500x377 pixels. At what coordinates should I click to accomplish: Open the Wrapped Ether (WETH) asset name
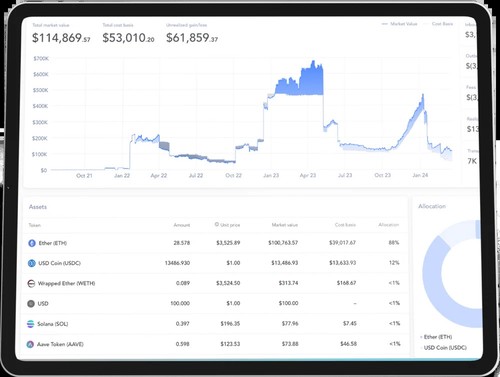coord(66,283)
